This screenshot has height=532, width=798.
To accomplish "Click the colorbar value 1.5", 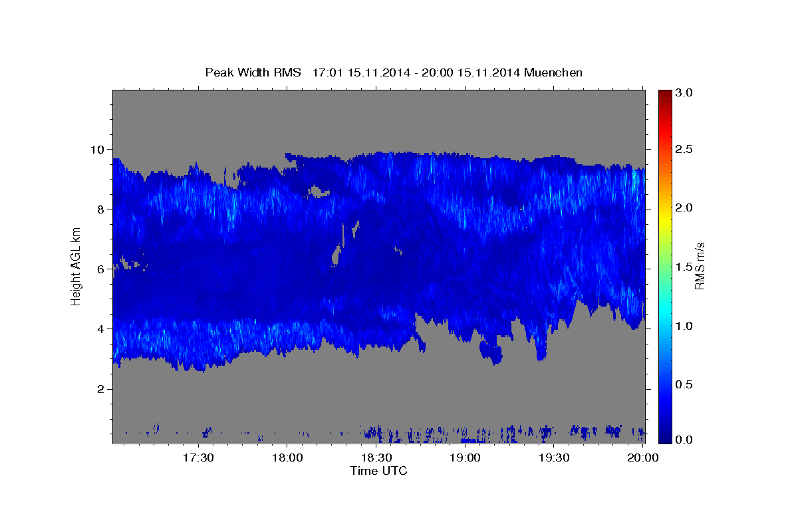I will click(x=684, y=267).
